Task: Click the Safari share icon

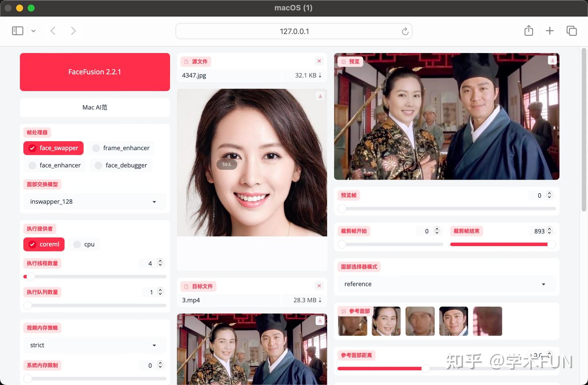Action: coord(528,31)
